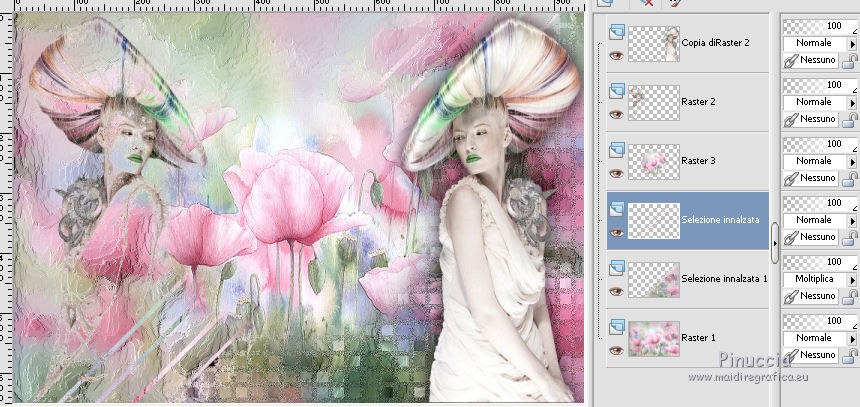This screenshot has height=407, width=860.
Task: Toggle visibility of the Raster 1 layer
Action: tap(616, 351)
